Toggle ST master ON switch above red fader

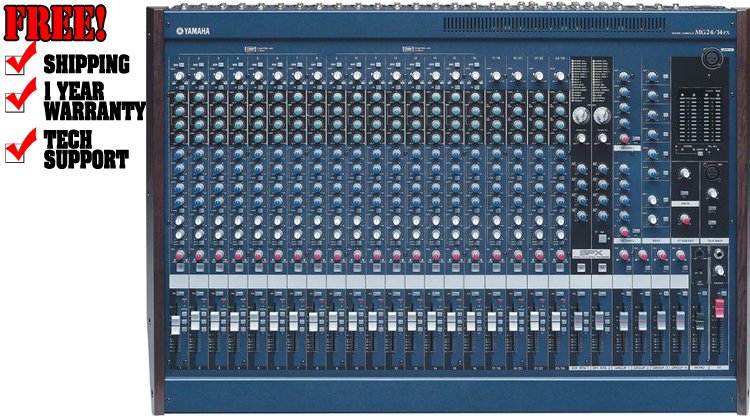[723, 293]
